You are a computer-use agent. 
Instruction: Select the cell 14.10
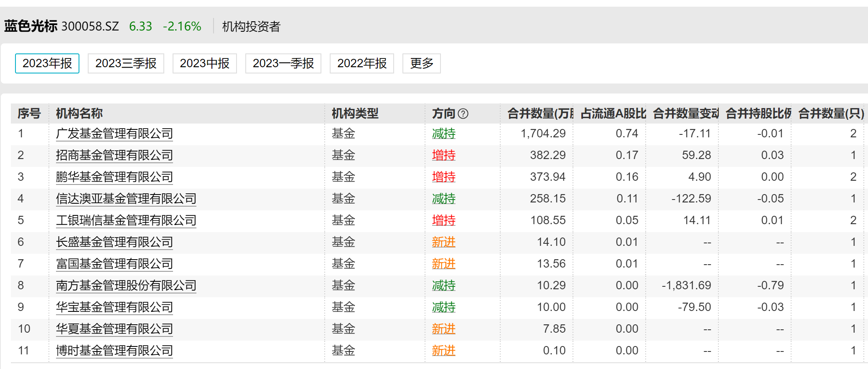pos(551,242)
